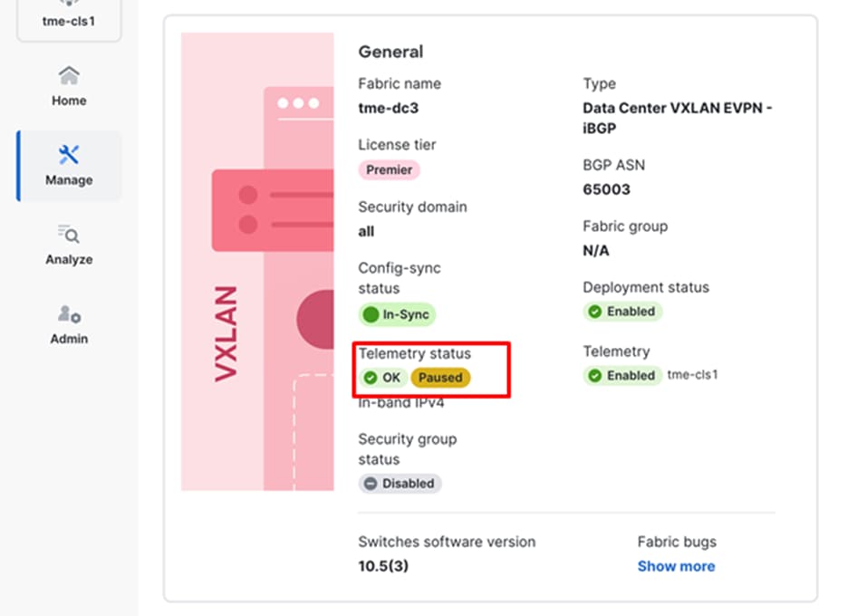
Task: Click the green In-Sync status dot
Action: 372,314
